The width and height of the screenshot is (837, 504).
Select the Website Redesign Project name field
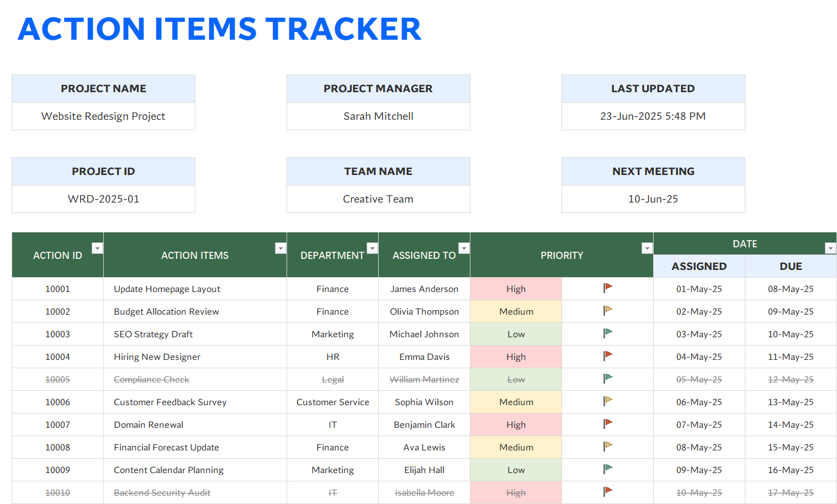tap(103, 116)
